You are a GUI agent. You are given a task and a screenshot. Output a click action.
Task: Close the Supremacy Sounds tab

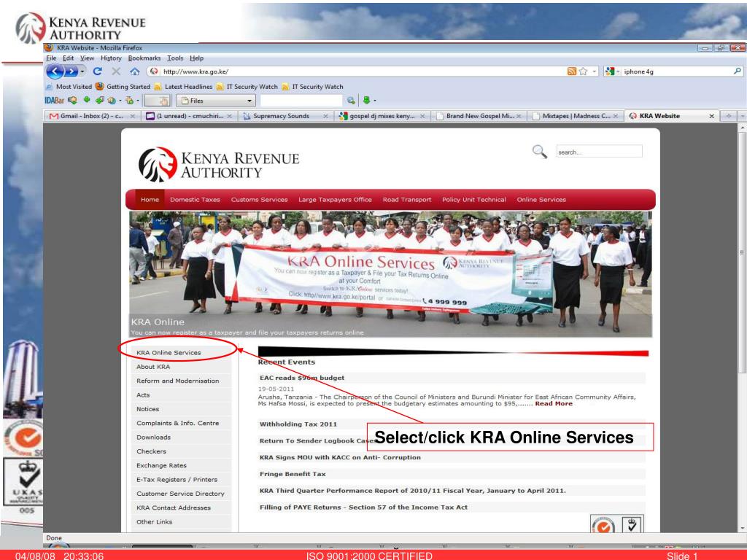coord(325,116)
